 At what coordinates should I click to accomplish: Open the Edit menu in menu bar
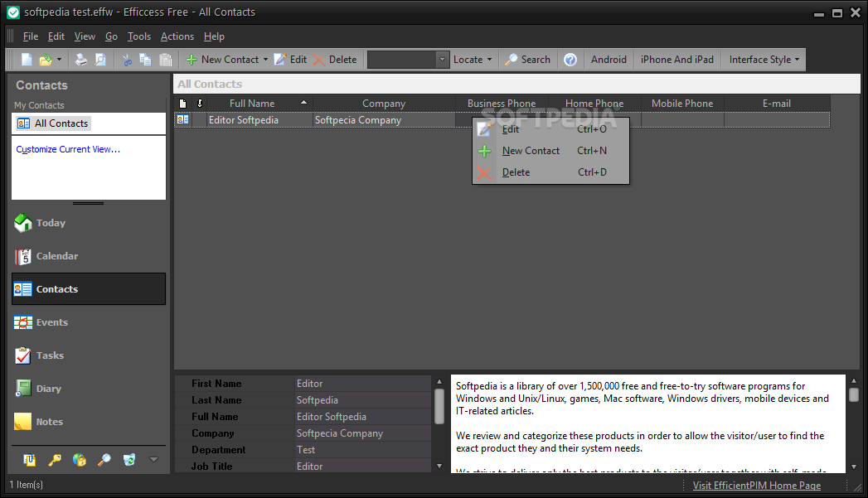[56, 36]
